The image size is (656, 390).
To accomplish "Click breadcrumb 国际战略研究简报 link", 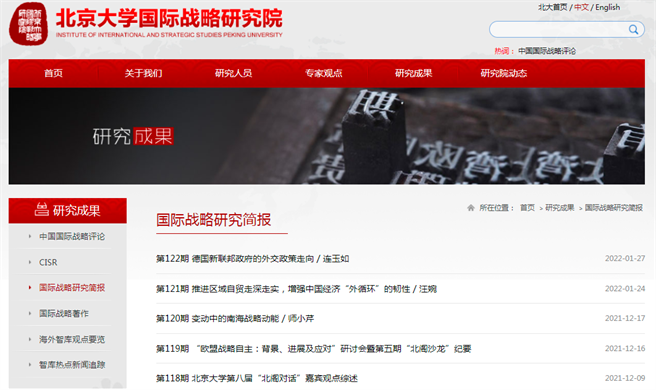I will (614, 208).
